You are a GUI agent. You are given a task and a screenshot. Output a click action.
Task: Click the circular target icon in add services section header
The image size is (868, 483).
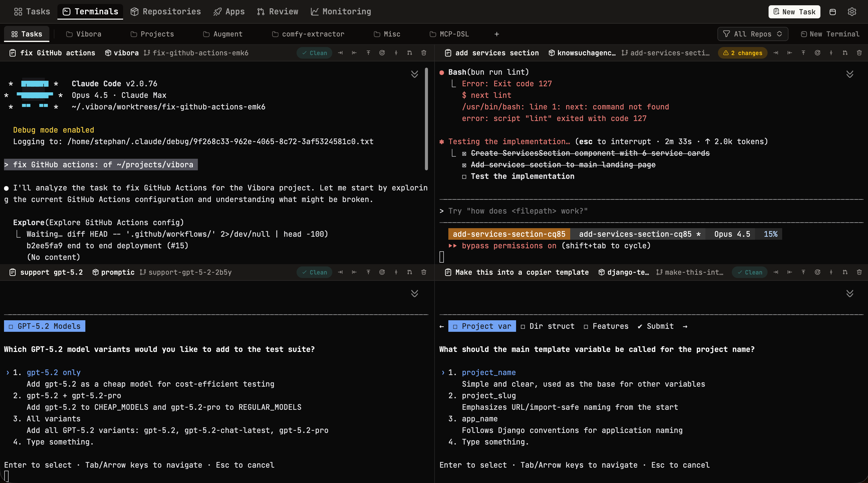click(817, 53)
